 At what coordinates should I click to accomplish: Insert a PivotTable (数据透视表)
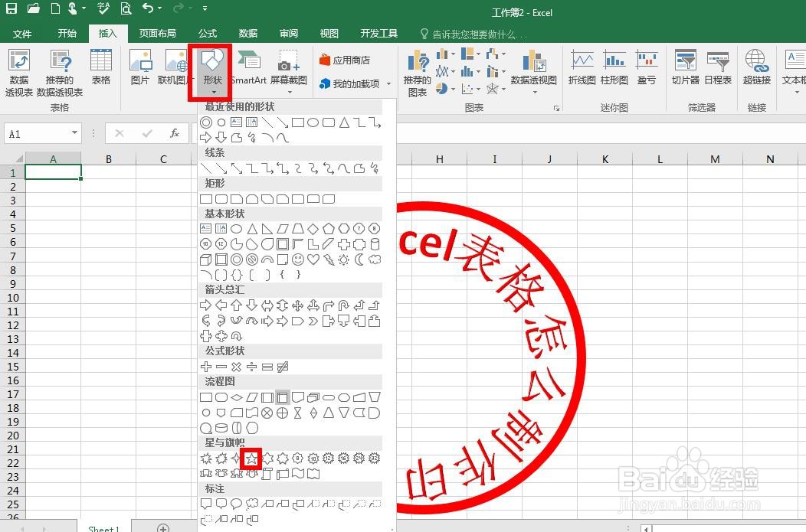tap(19, 73)
